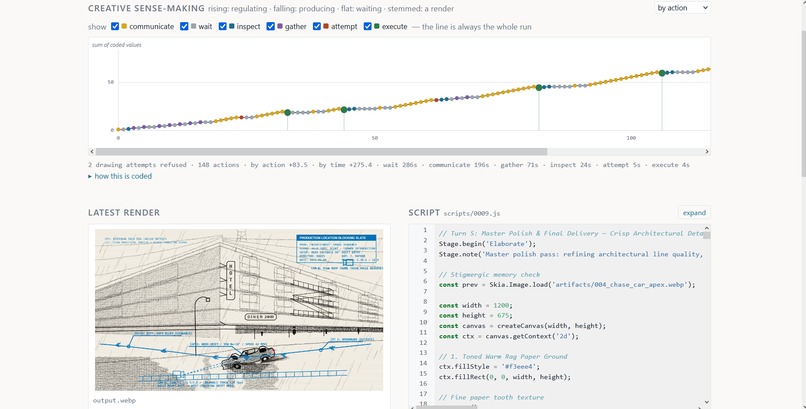This screenshot has height=409, width=806.
Task: Click the 'CREATIVE SENSE-MAKING' heading
Action: click(x=146, y=8)
